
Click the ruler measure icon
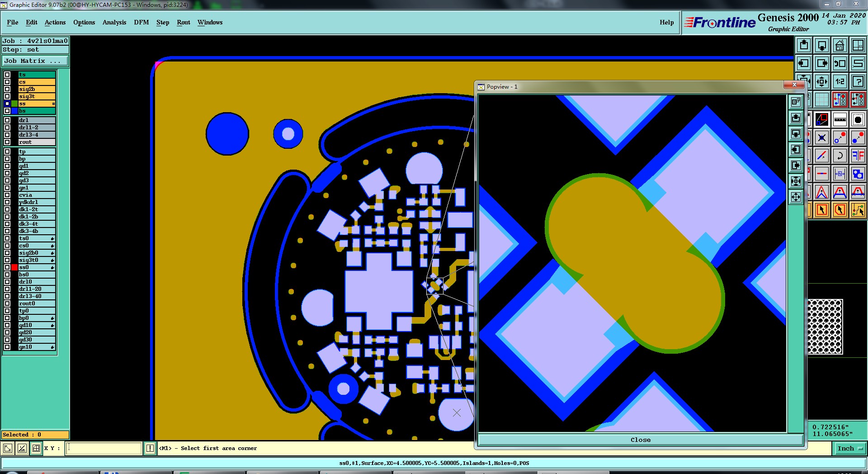[x=840, y=120]
